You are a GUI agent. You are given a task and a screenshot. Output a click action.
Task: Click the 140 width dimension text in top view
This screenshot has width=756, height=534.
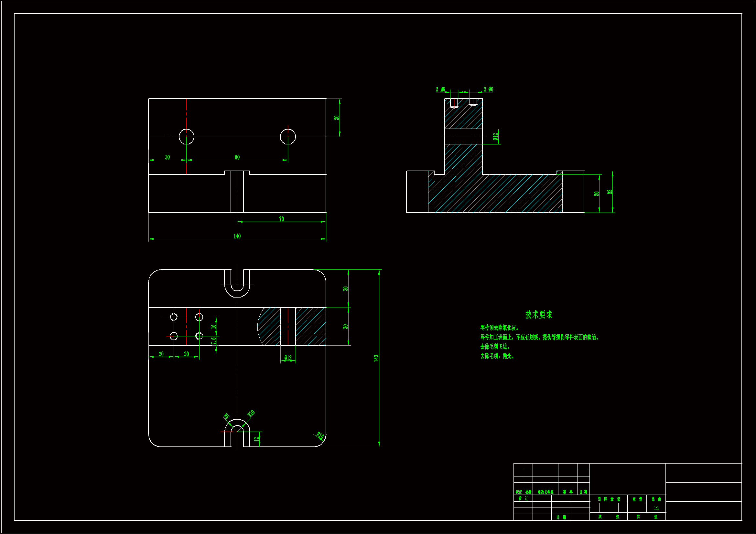237,236
